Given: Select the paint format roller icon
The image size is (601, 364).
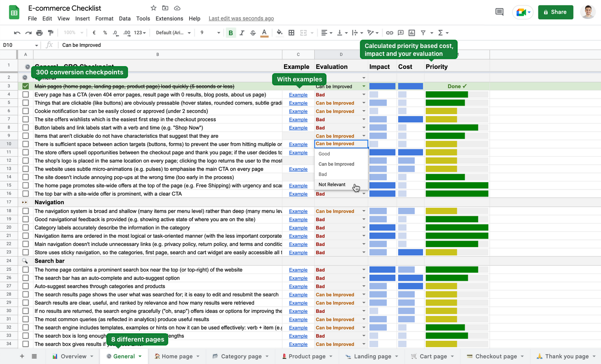Looking at the screenshot, I should click(50, 33).
